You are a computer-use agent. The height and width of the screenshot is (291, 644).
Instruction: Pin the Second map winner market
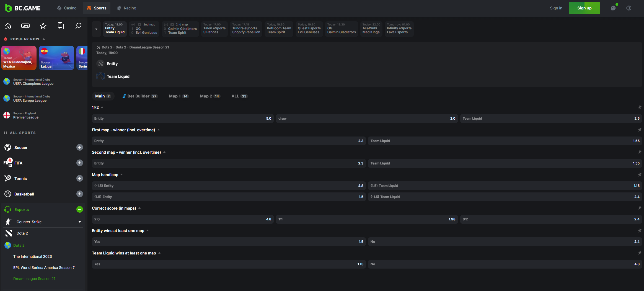640,152
